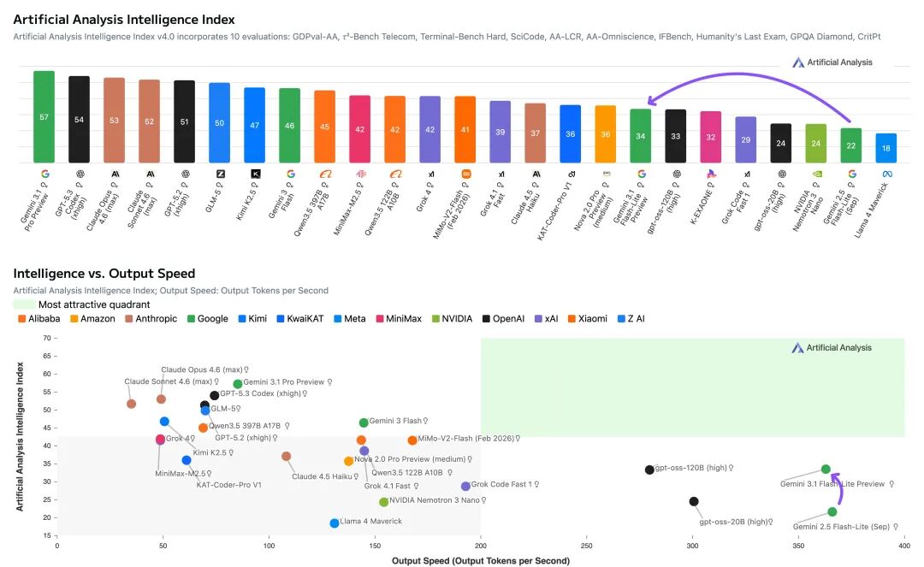924x567 pixels.
Task: Toggle the OpenAI series in the legend
Action: [x=502, y=319]
